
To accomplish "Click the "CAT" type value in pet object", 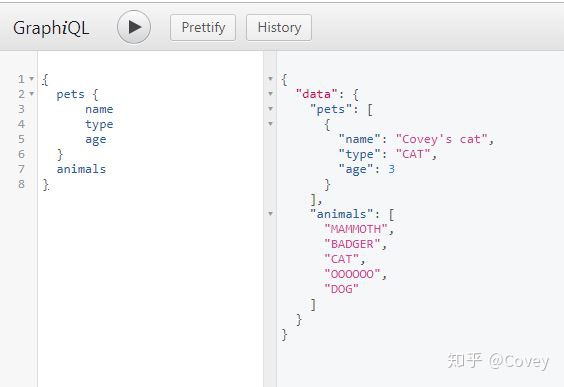I will click(413, 154).
